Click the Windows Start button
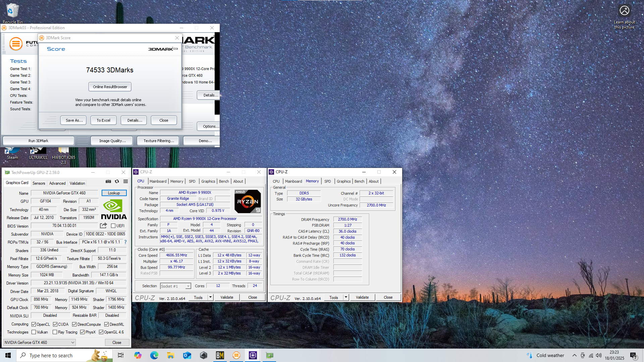Screen dimensions: 644x362 tap(8, 355)
